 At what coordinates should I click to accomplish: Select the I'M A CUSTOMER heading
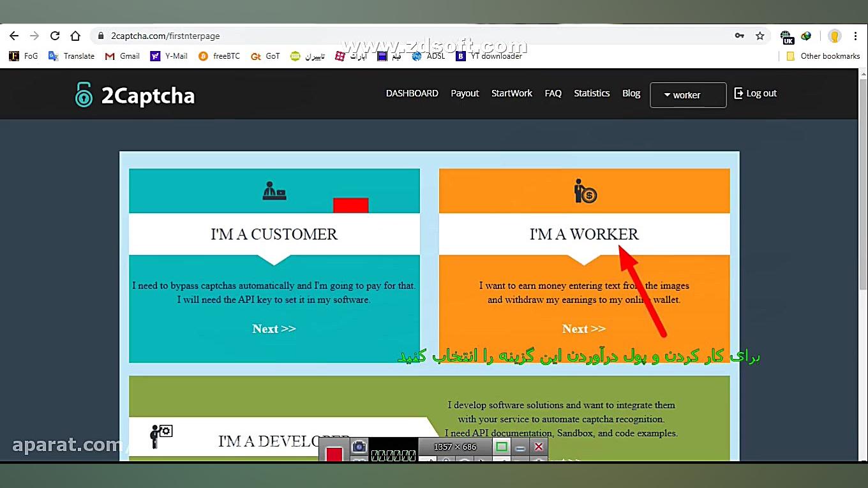coord(274,234)
